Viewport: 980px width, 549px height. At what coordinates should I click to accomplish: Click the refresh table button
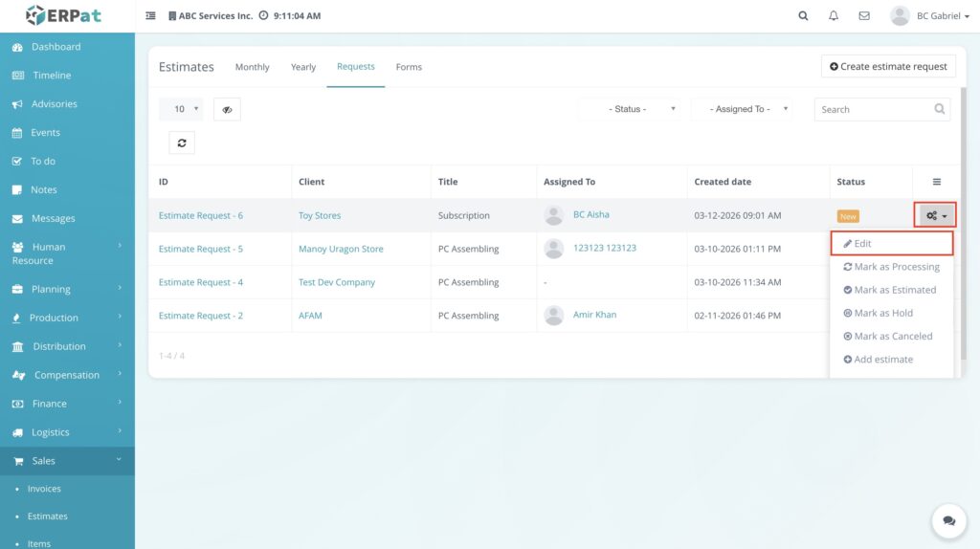[181, 143]
